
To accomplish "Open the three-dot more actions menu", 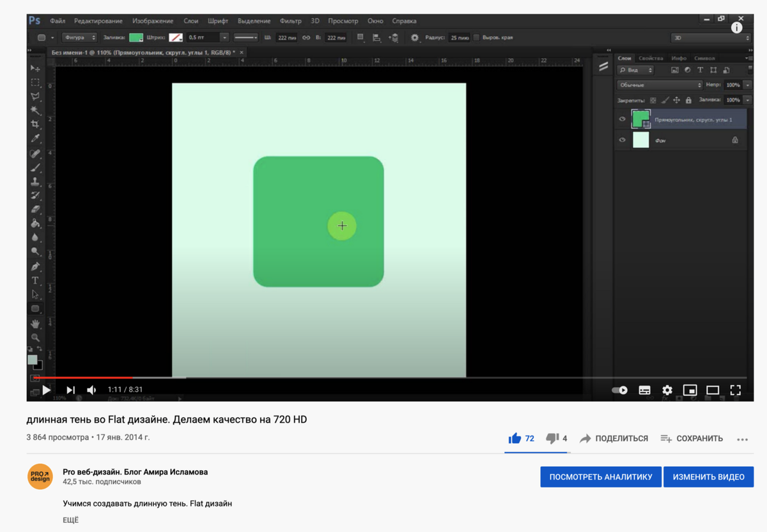I will [742, 439].
